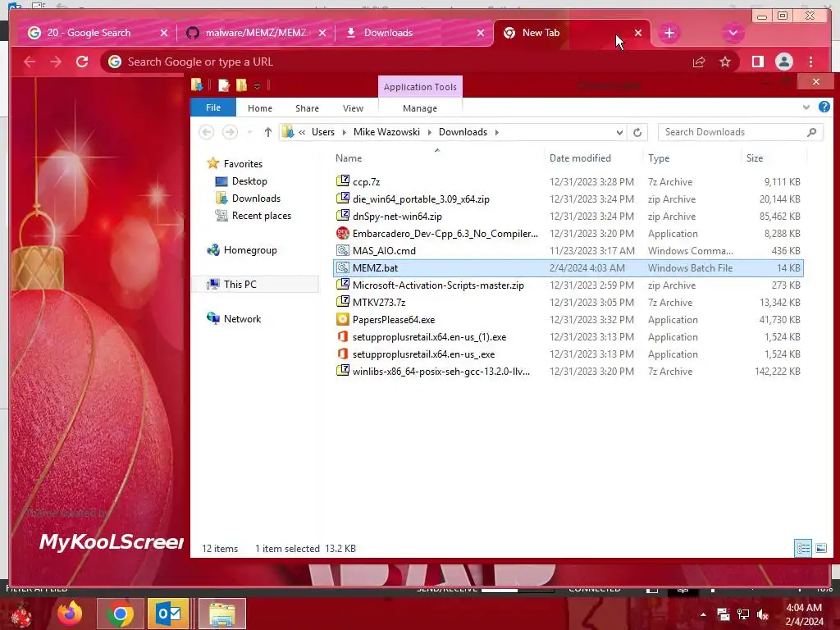This screenshot has height=630, width=840.
Task: Select the MAS_AIO.cmd file icon
Action: pyautogui.click(x=342, y=250)
